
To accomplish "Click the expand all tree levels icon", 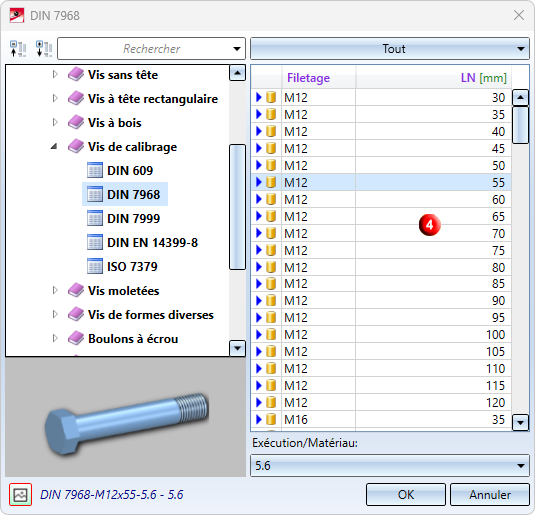I will pos(44,48).
